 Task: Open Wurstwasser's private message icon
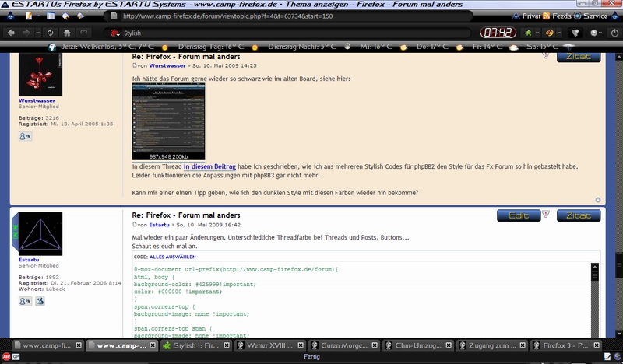point(24,136)
